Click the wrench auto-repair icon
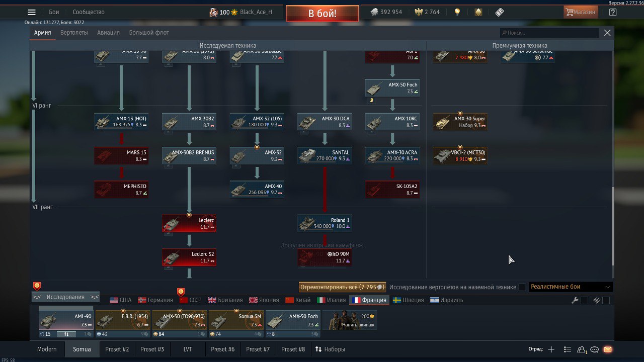 pyautogui.click(x=575, y=300)
